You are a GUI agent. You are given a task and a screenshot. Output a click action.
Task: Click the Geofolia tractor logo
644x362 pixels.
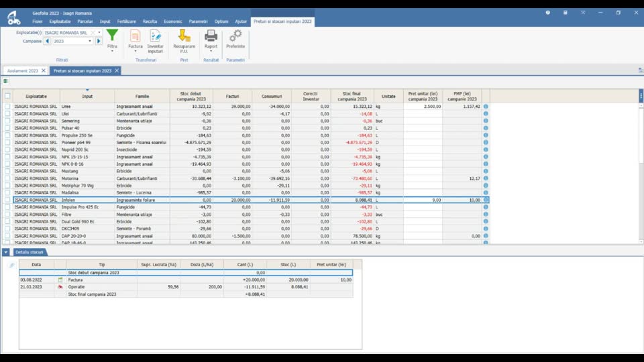click(x=13, y=18)
